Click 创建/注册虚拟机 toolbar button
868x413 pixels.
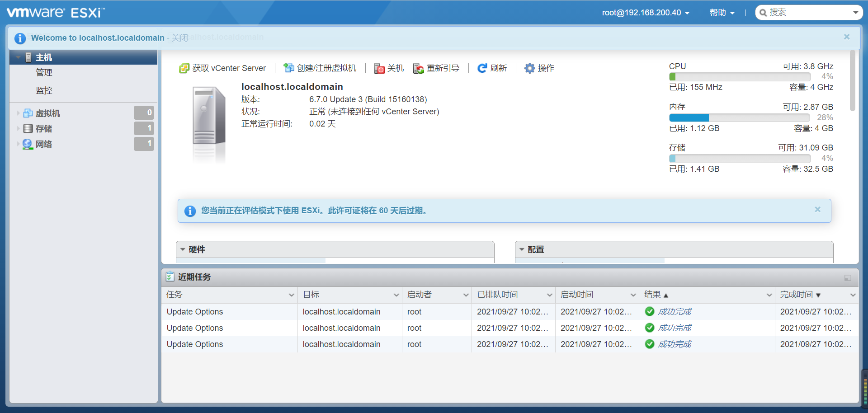point(320,68)
